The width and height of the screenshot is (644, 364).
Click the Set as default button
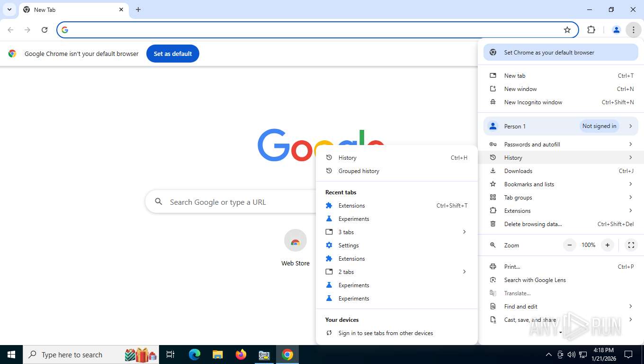[173, 54]
